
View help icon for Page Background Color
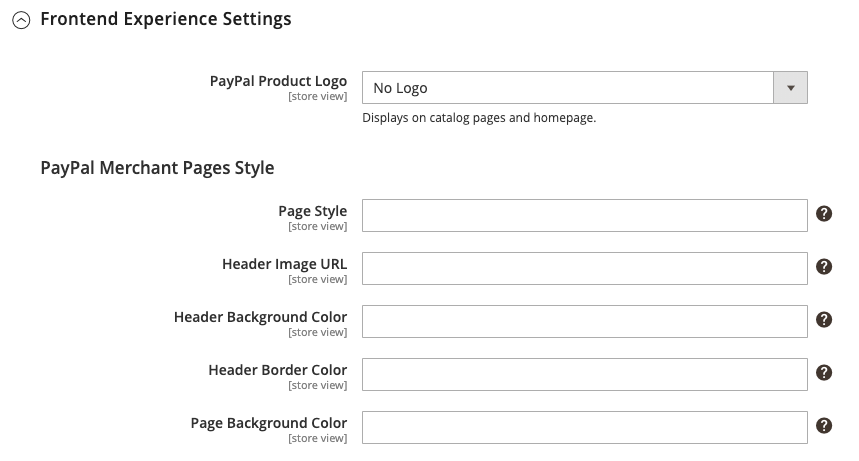point(824,426)
